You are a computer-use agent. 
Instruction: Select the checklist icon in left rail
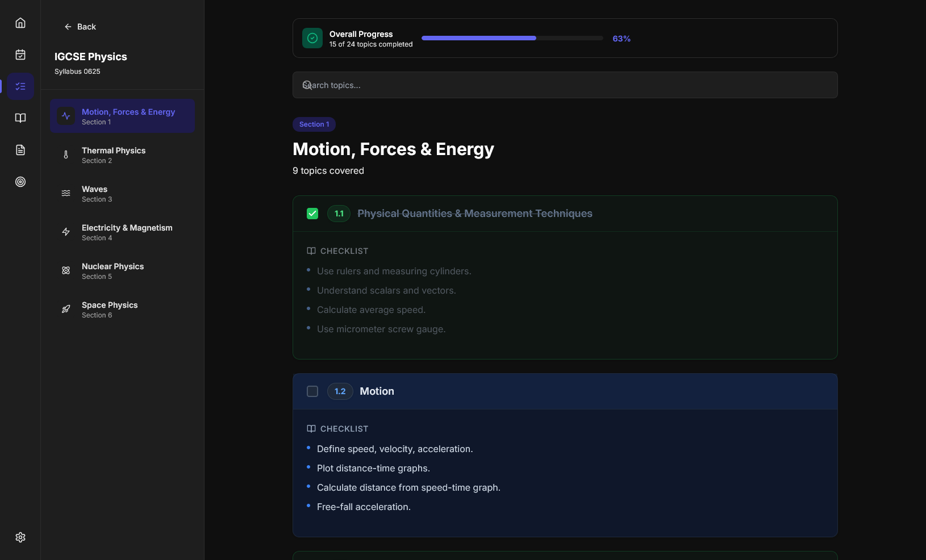20,86
